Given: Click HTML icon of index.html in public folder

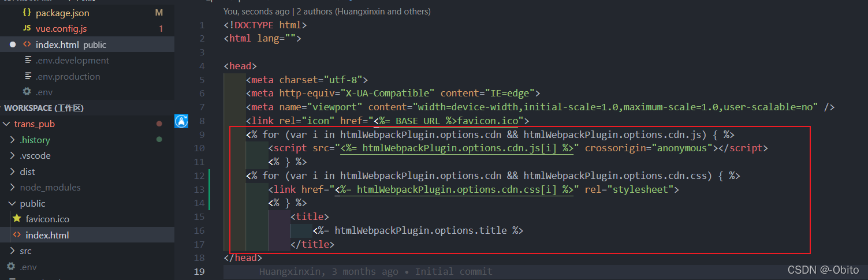Looking at the screenshot, I should point(16,235).
